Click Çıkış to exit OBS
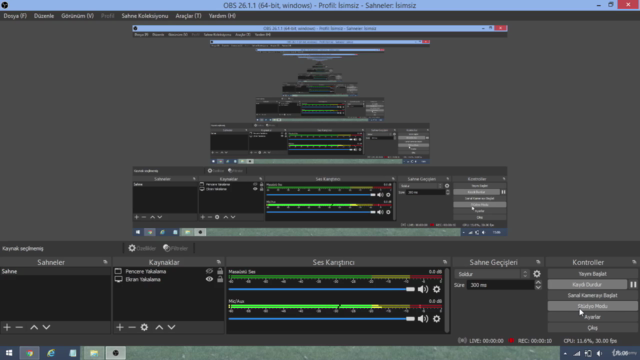Viewport: 640px width, 360px height. 592,327
